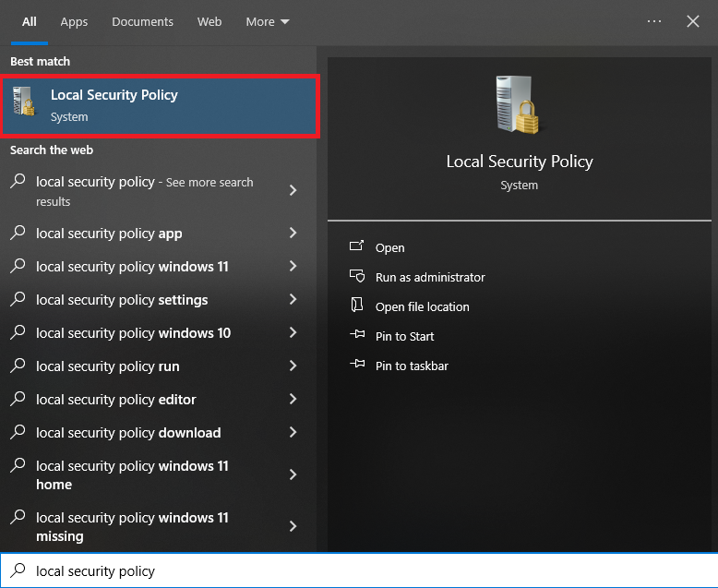Select Pin to Start
The image size is (718, 588).
pyautogui.click(x=404, y=336)
